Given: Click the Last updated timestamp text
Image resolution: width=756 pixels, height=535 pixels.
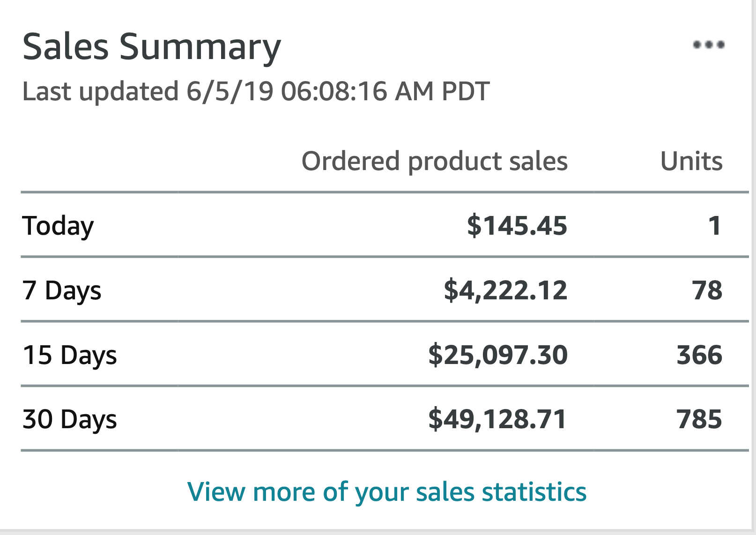Looking at the screenshot, I should tap(256, 91).
